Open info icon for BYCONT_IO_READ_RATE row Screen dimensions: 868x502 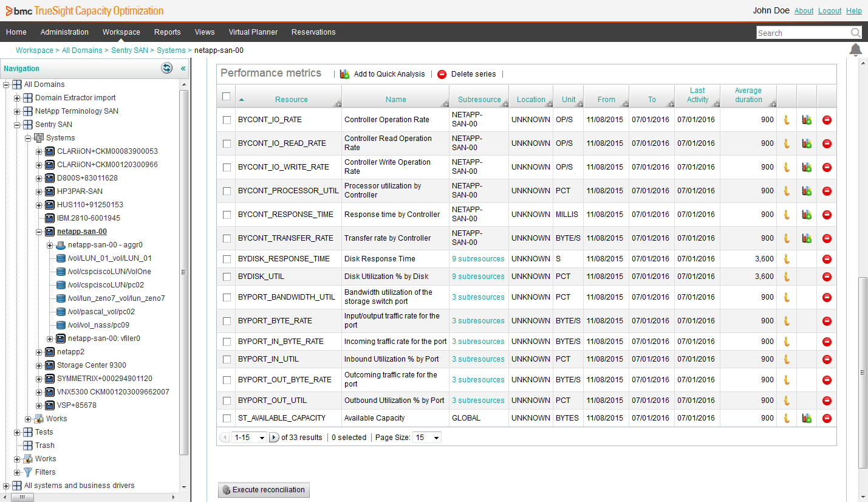click(786, 143)
